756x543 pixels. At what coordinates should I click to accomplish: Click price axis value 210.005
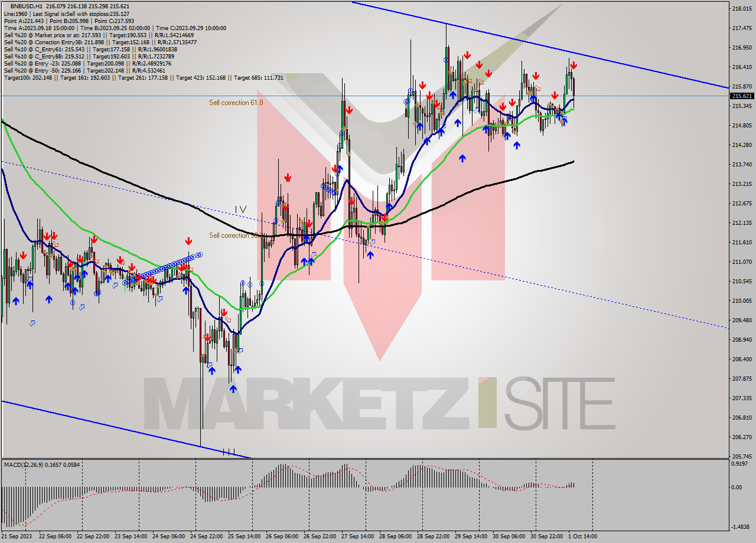click(x=741, y=301)
